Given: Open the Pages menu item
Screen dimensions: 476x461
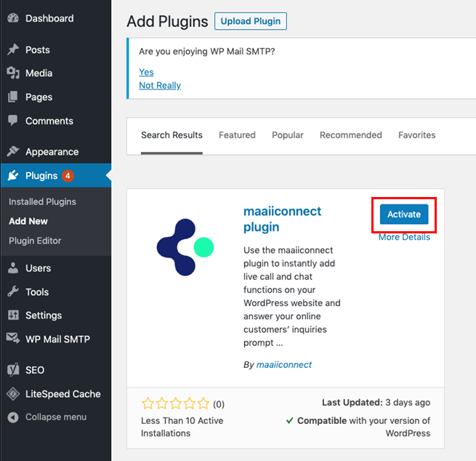Looking at the screenshot, I should tap(55, 97).
